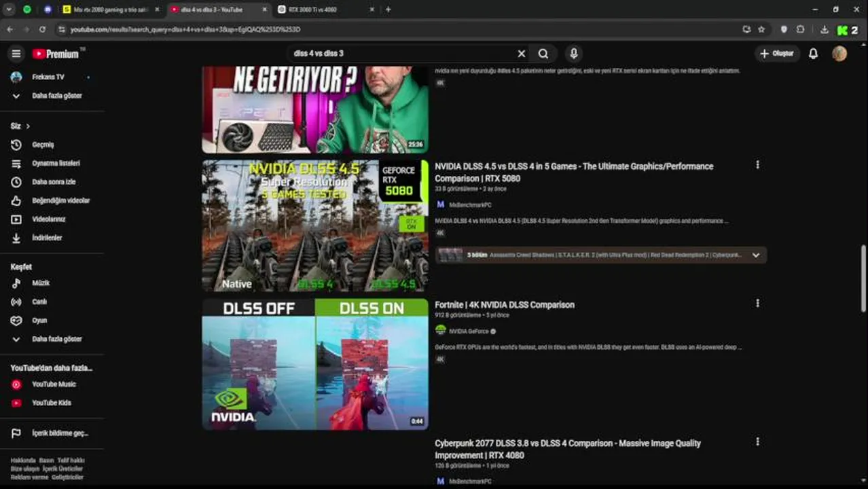Click the Oluştur create button
Viewport: 868px width, 489px height.
776,54
